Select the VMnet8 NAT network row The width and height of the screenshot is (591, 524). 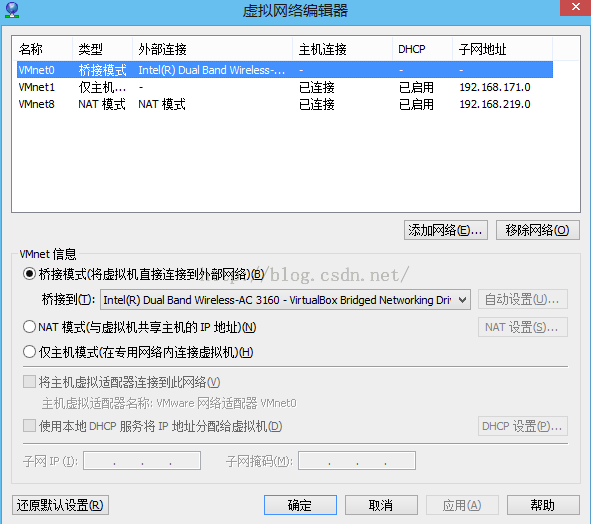coord(285,104)
